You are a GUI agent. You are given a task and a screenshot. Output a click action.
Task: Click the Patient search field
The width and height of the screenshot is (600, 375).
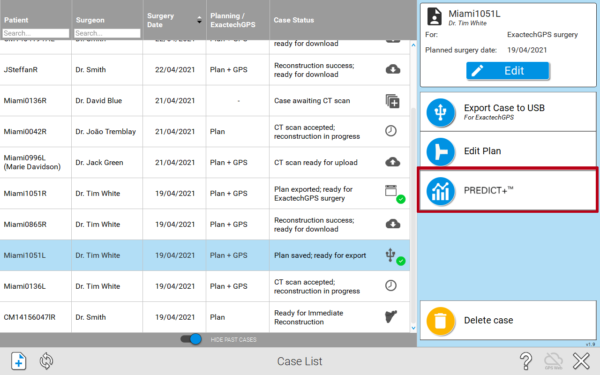tap(36, 33)
